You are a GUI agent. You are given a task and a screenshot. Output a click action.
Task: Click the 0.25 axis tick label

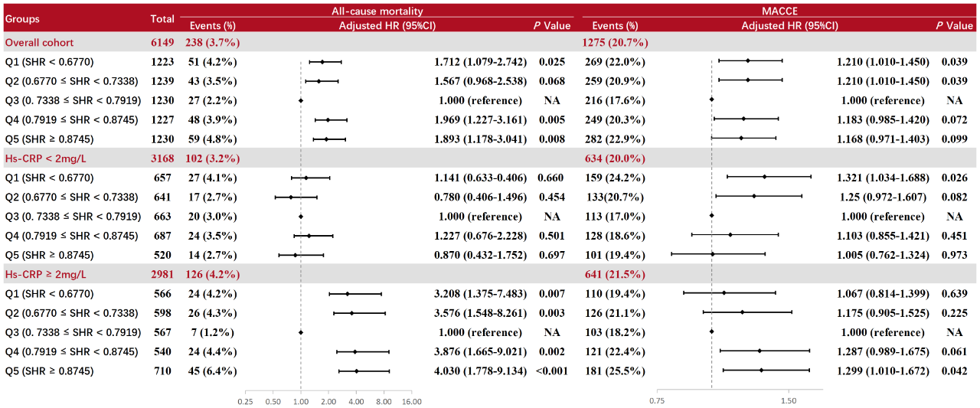(245, 401)
